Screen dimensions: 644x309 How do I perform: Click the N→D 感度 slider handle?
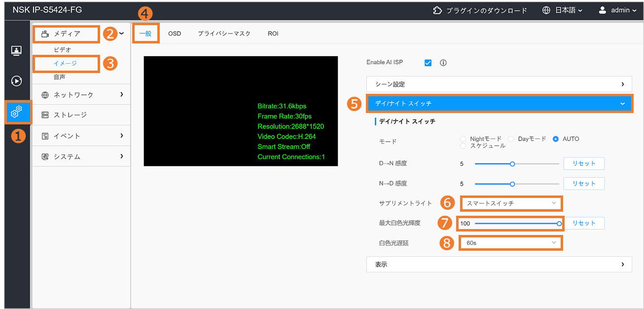click(x=512, y=184)
